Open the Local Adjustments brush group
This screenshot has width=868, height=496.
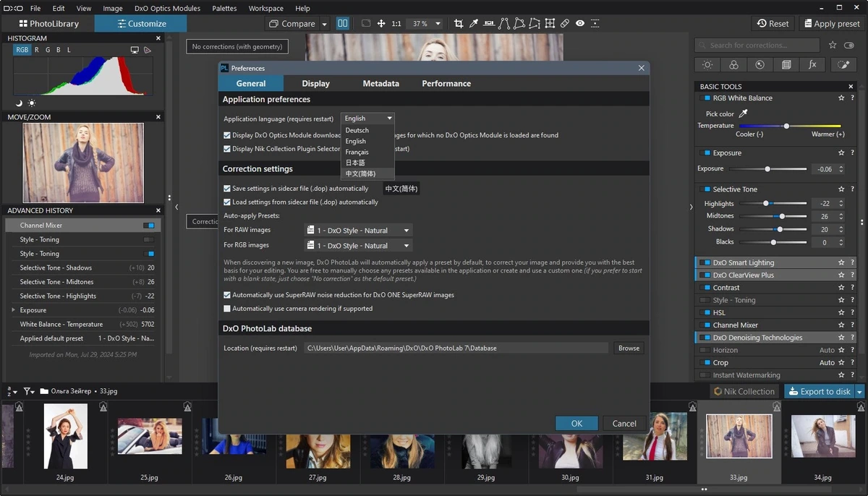843,65
